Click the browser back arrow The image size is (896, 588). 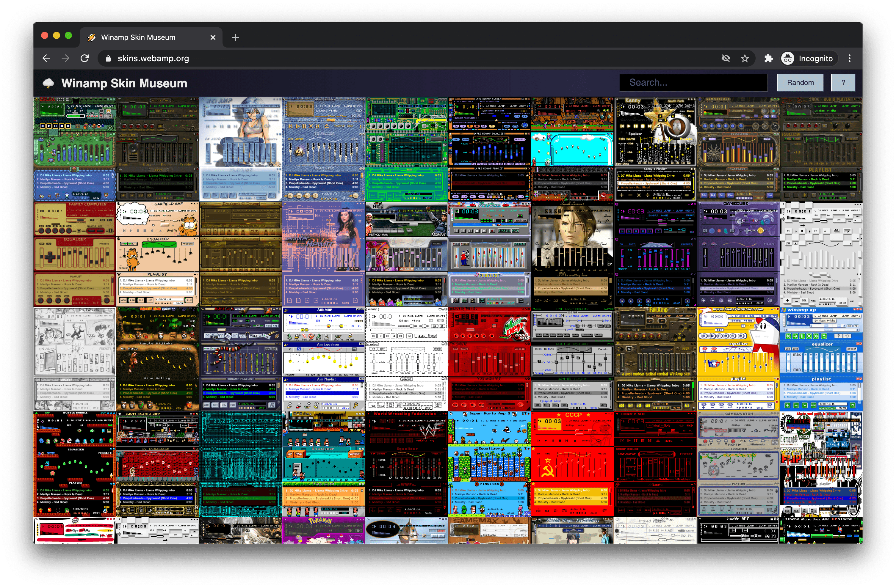click(x=46, y=58)
